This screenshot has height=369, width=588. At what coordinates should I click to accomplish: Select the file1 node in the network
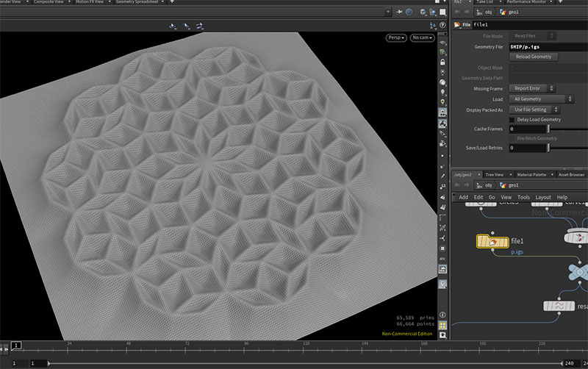(492, 242)
